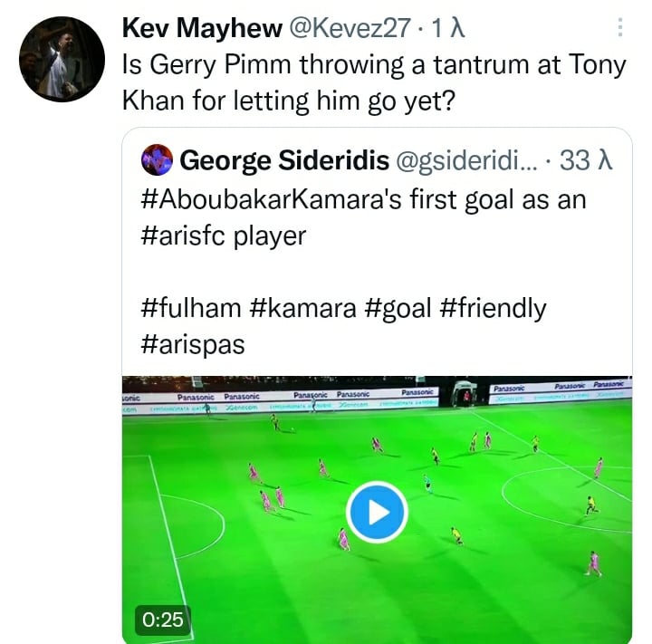Click the @Kevez27 handle
This screenshot has width=652, height=644.
pos(348,29)
